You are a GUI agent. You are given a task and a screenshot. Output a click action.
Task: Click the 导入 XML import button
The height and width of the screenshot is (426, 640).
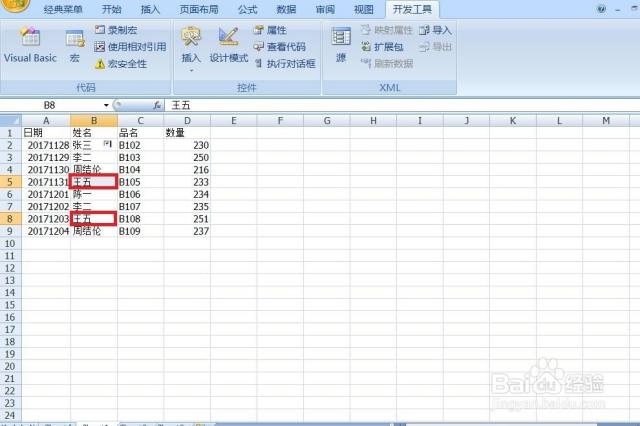[436, 31]
